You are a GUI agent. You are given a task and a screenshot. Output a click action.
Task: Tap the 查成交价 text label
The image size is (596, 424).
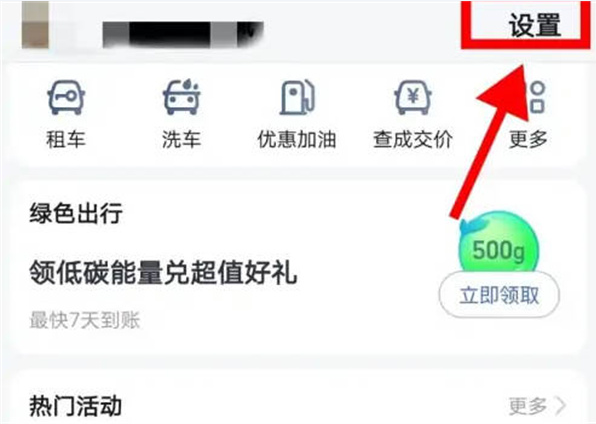(413, 139)
